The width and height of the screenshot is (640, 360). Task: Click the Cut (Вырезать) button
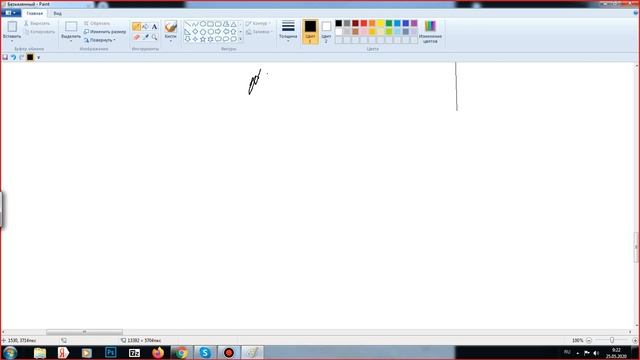(x=37, y=24)
